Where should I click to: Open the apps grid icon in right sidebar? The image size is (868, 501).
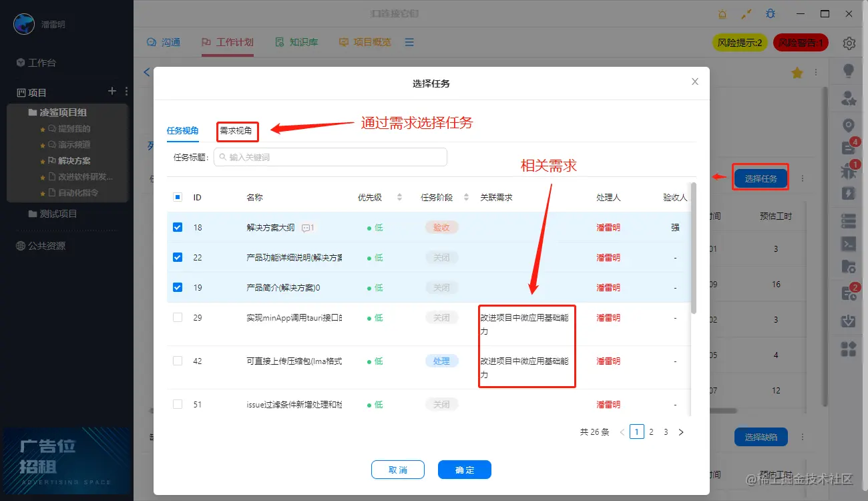(849, 349)
